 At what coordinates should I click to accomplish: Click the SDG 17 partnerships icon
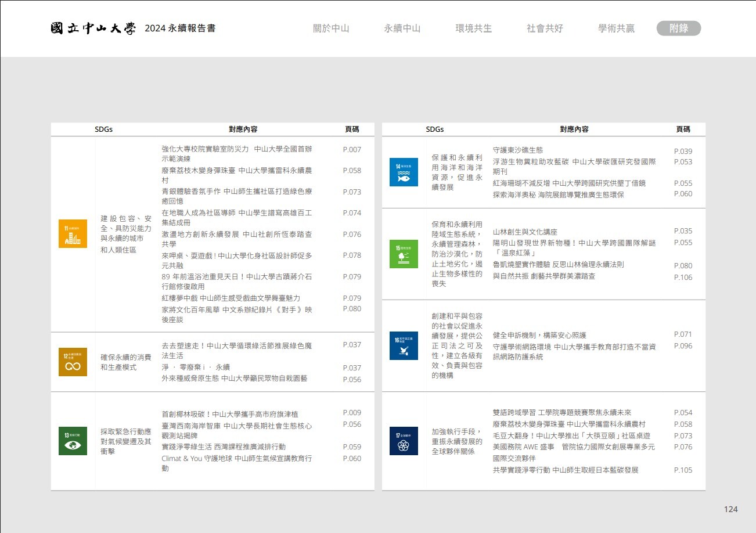tap(404, 441)
